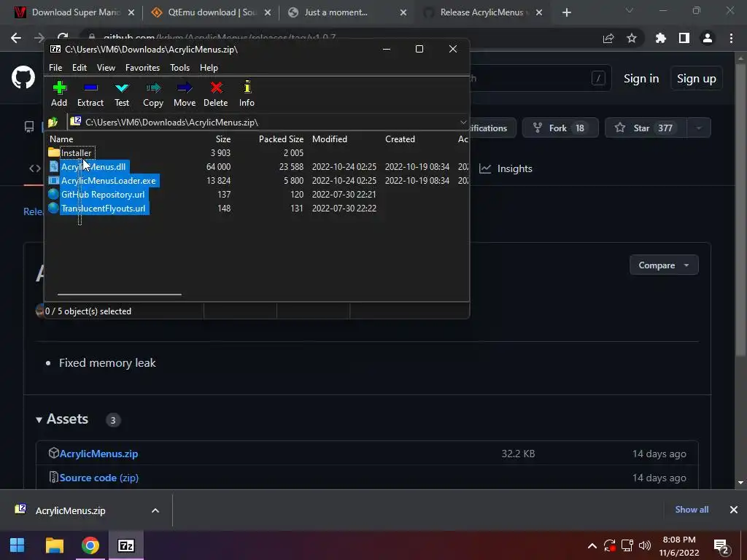Download AcrylicMenus.zip asset link

(x=98, y=454)
